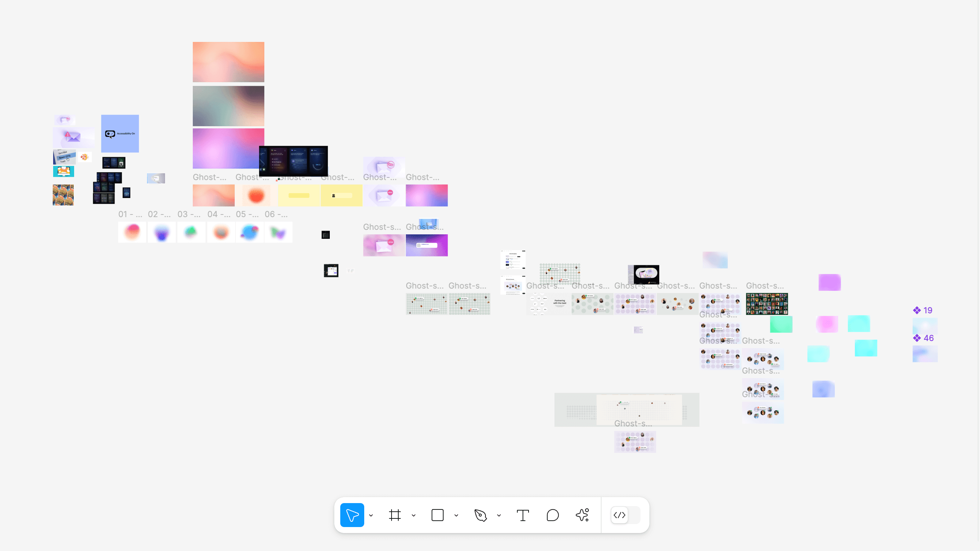Viewport: 980px width, 551px height.
Task: Select the Accessibility On card
Action: (x=120, y=134)
